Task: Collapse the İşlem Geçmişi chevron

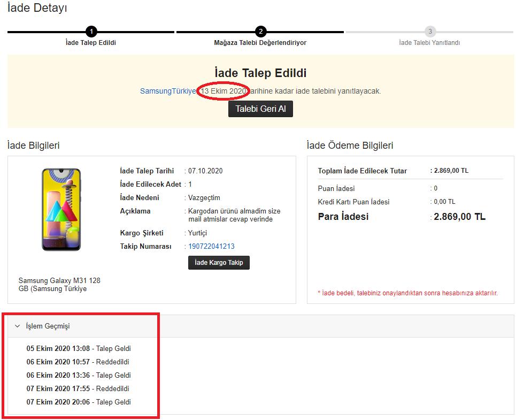Action: pos(18,326)
